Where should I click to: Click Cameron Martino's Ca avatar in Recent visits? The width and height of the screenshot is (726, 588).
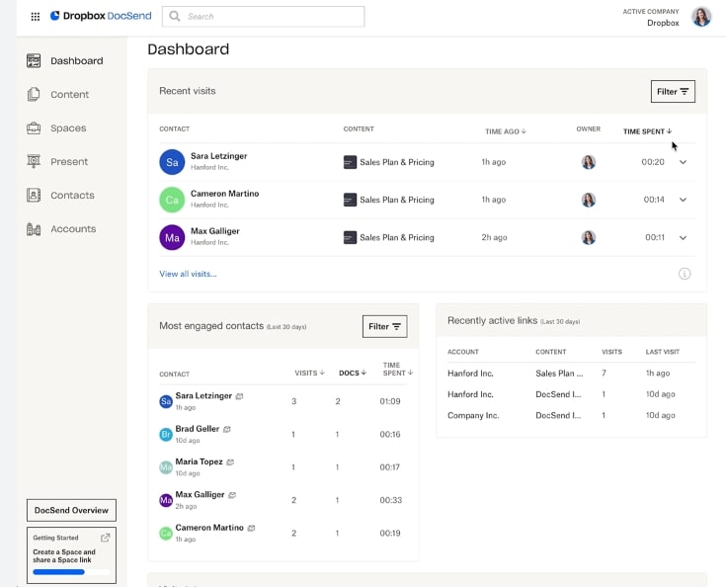[172, 200]
